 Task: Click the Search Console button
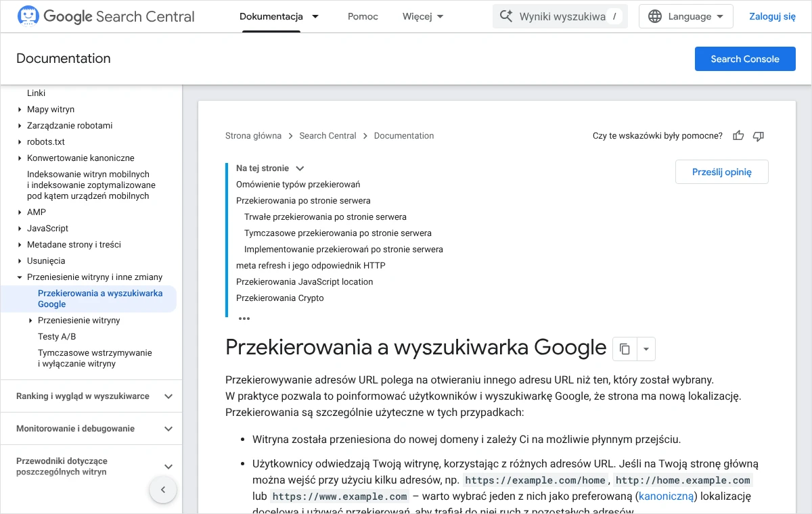[745, 59]
